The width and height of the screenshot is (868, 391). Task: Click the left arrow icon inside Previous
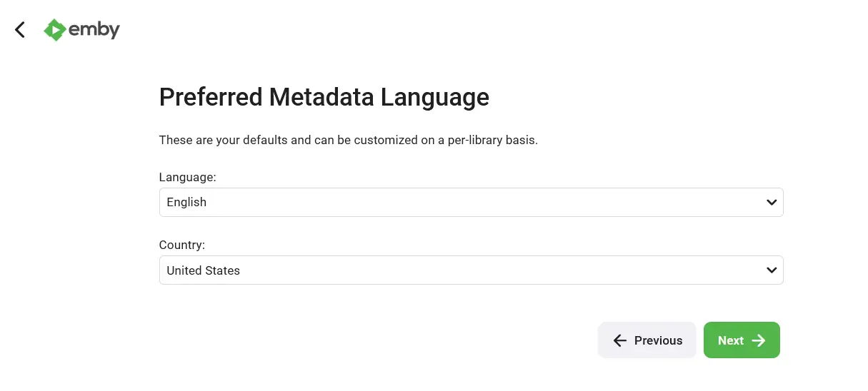click(620, 340)
